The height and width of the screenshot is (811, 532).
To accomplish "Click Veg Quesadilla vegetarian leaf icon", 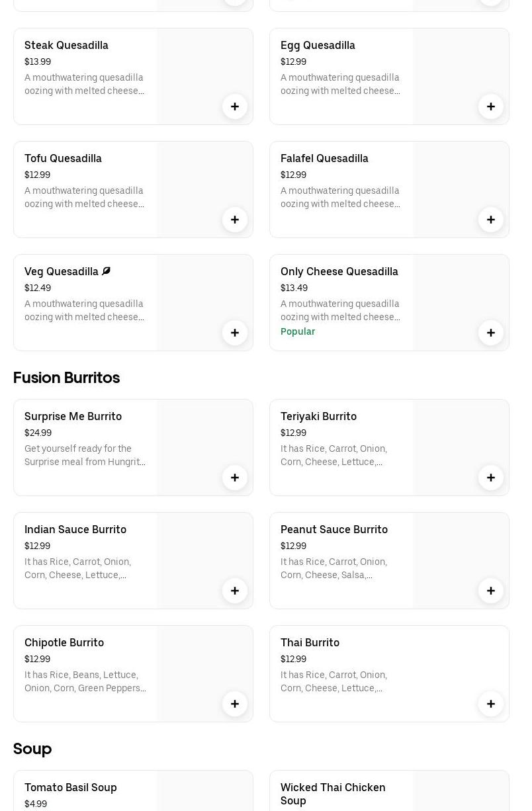I will 107,271.
